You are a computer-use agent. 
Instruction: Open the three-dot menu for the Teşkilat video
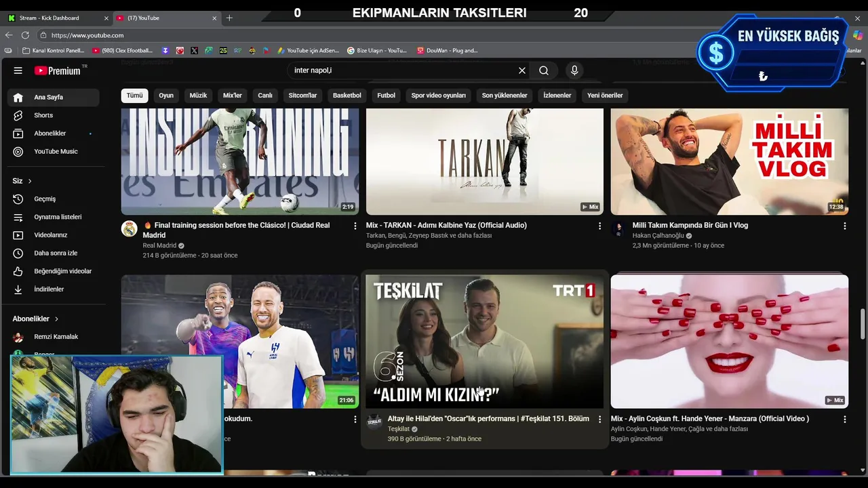[x=599, y=420]
